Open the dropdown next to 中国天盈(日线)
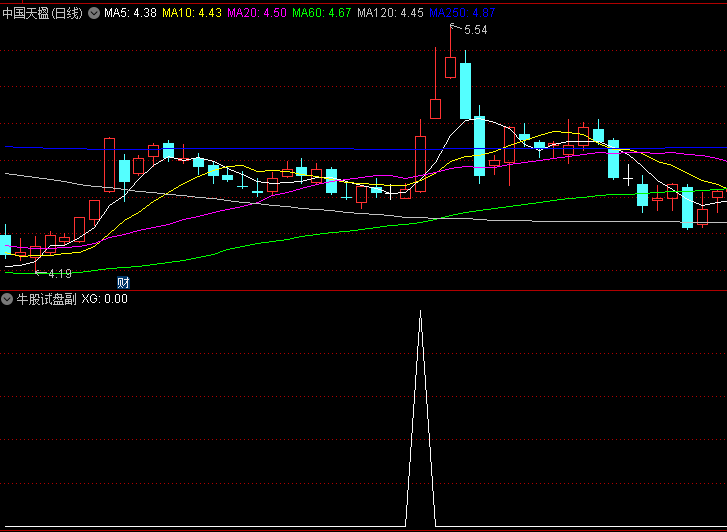 tap(94, 13)
